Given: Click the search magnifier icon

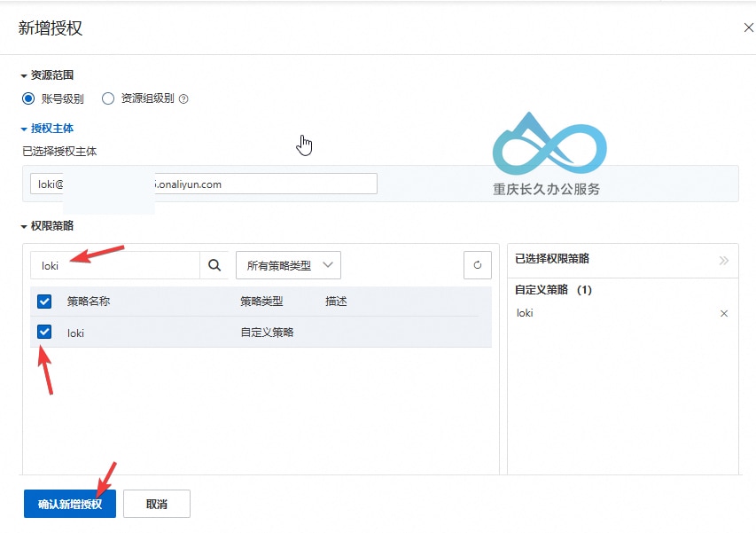Looking at the screenshot, I should pos(214,265).
